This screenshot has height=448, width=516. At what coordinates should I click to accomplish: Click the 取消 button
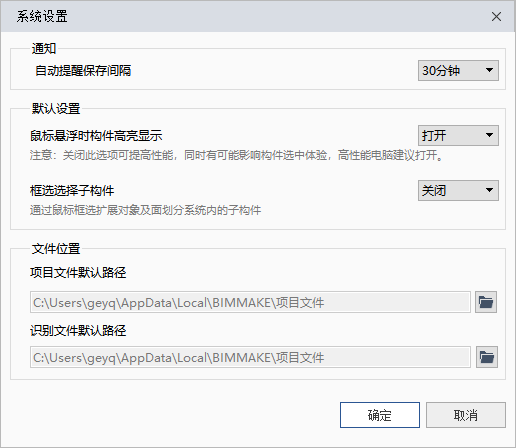(x=466, y=415)
